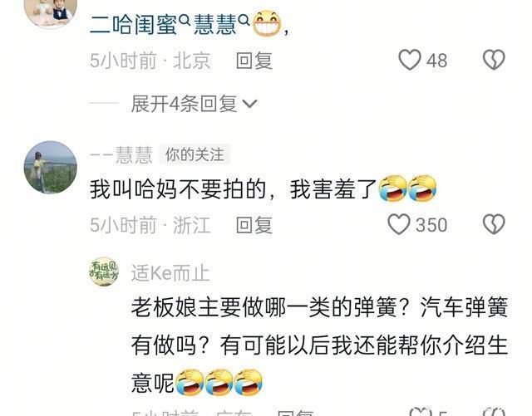This screenshot has height=416, width=532.
Task: View --慧慧's profile avatar photo
Action: point(51,167)
